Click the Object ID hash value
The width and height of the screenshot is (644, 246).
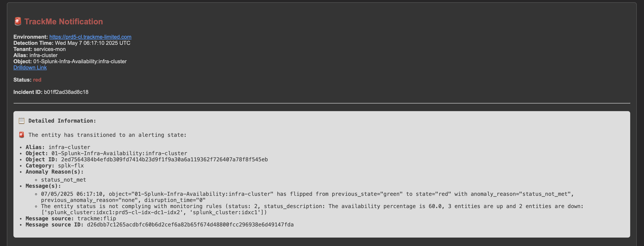tap(164, 160)
